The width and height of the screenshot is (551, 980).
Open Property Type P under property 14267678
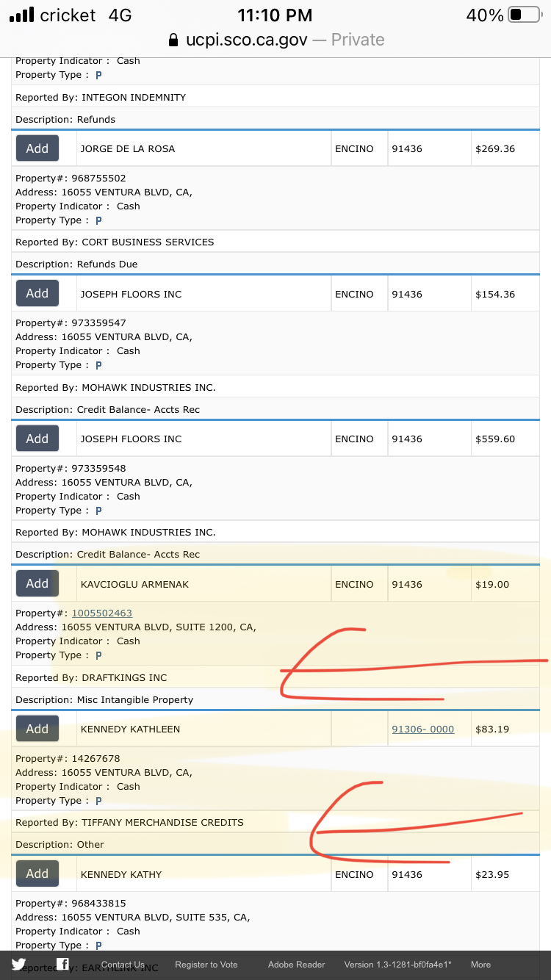coord(98,801)
